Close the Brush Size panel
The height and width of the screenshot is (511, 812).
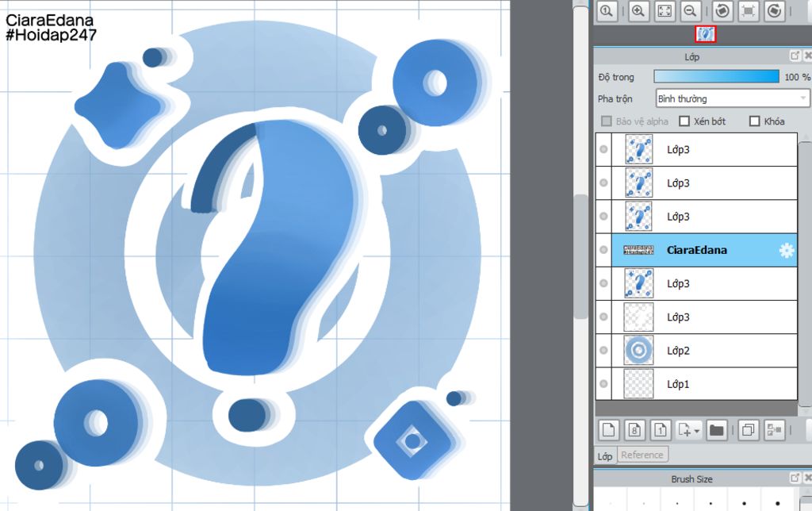[807, 478]
